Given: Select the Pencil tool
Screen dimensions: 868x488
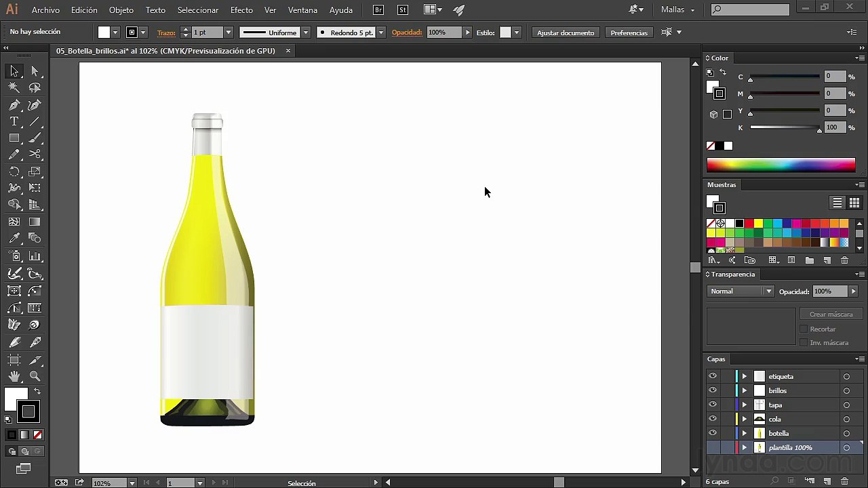Looking at the screenshot, I should pyautogui.click(x=14, y=155).
